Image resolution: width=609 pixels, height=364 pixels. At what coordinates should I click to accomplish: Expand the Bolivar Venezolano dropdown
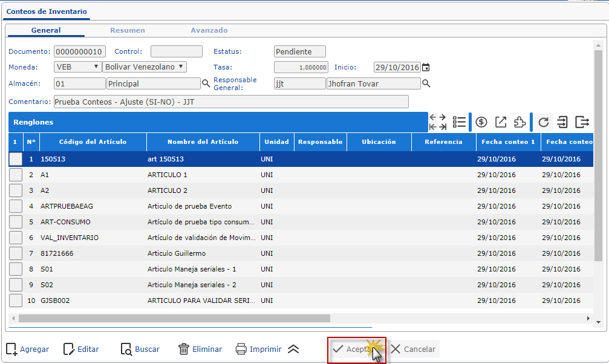(x=145, y=67)
